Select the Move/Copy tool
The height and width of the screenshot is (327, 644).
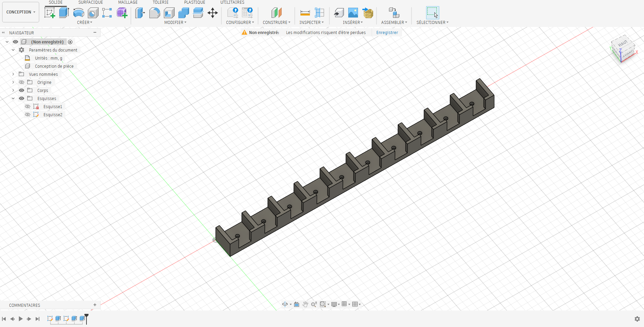pyautogui.click(x=212, y=13)
